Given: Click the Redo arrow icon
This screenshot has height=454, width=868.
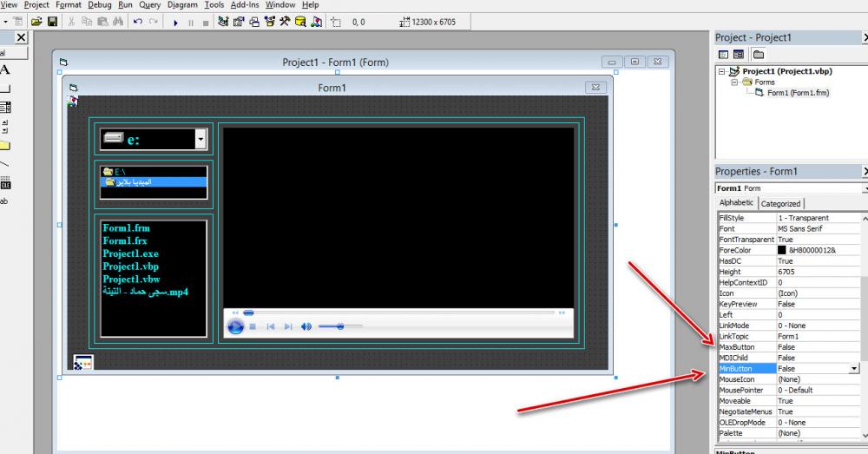Looking at the screenshot, I should [x=154, y=23].
